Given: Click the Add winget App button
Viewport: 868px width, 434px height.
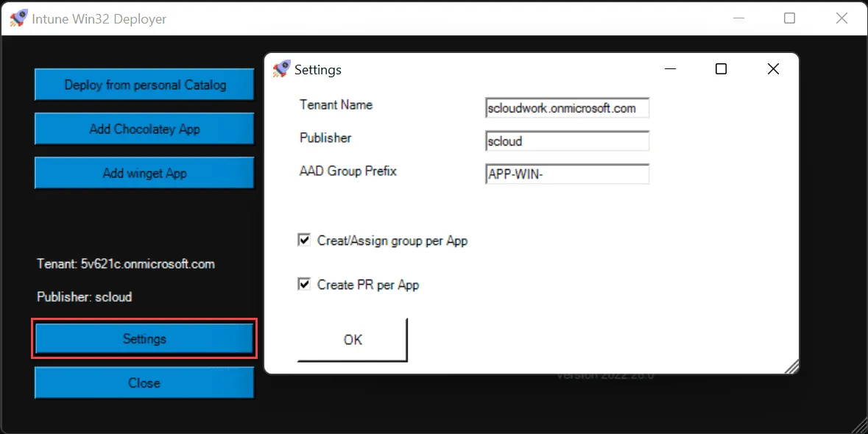Looking at the screenshot, I should pyautogui.click(x=144, y=173).
